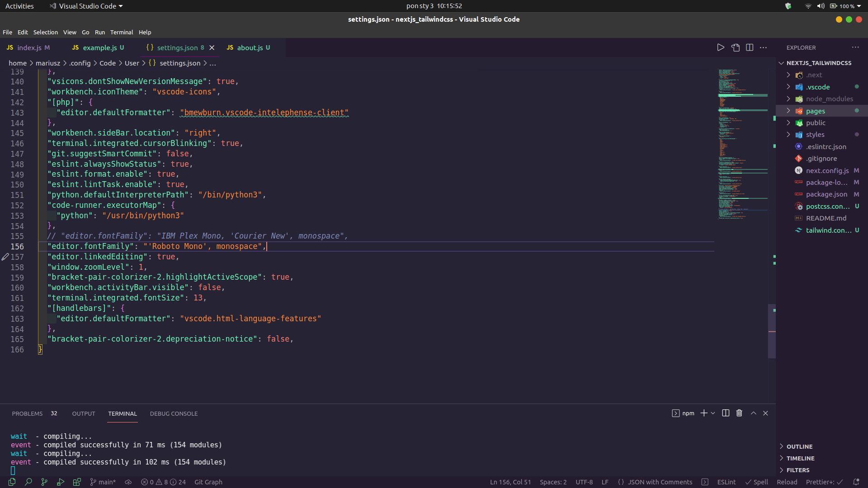Open Explorer from status bar files icon

[12, 482]
